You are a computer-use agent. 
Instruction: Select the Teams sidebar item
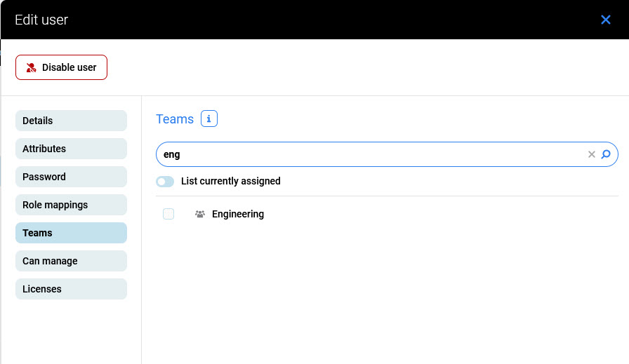[x=71, y=233]
